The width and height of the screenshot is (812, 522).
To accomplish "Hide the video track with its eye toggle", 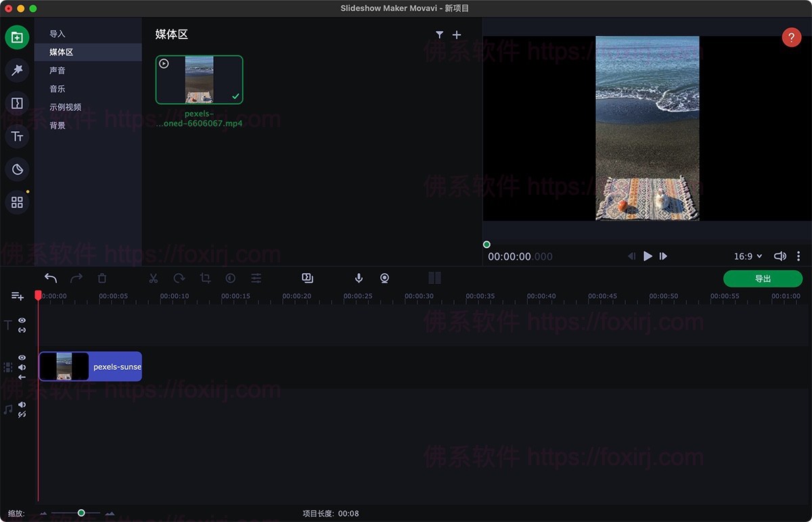I will click(x=22, y=357).
